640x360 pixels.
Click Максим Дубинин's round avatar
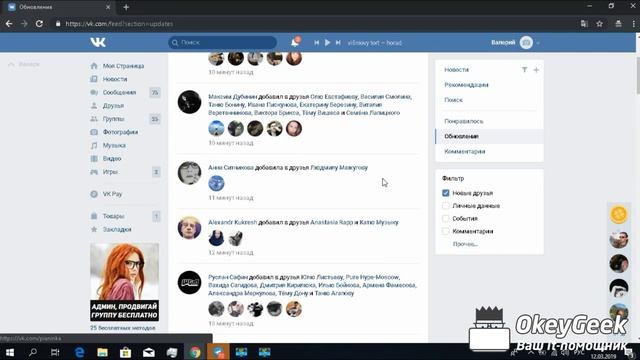click(189, 102)
